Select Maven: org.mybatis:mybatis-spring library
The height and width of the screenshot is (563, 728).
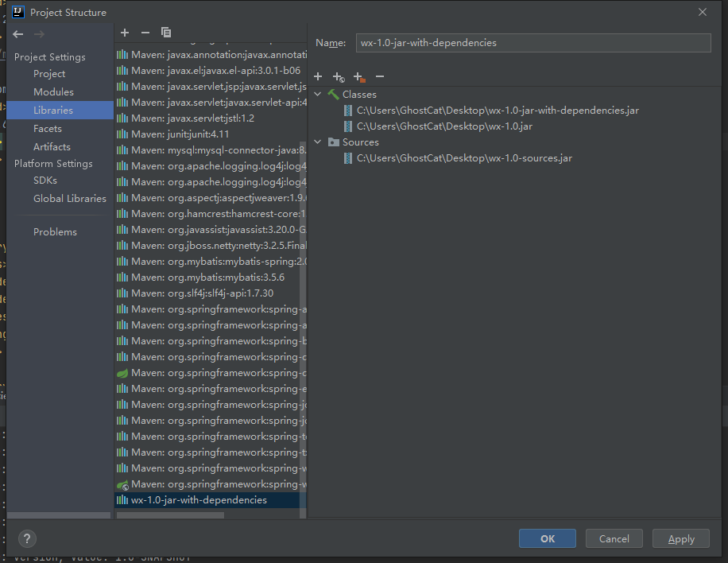coord(211,262)
